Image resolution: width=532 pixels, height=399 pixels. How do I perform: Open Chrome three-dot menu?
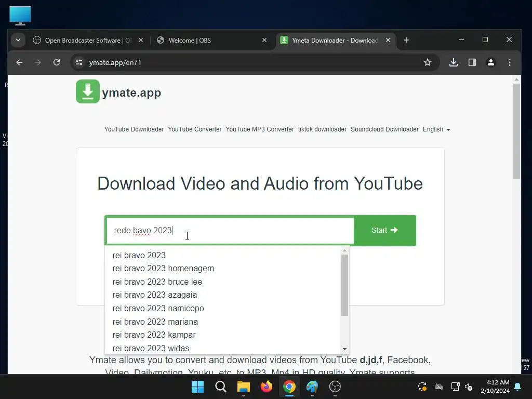point(510,62)
